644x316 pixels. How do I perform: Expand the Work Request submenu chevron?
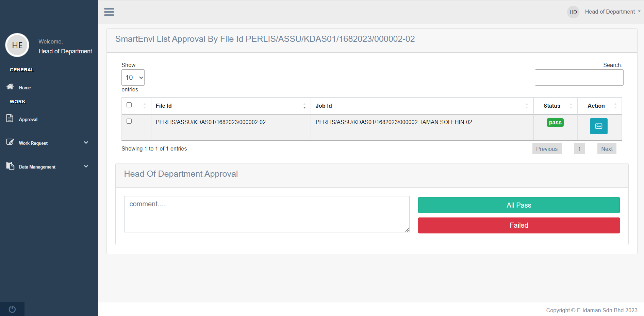86,143
